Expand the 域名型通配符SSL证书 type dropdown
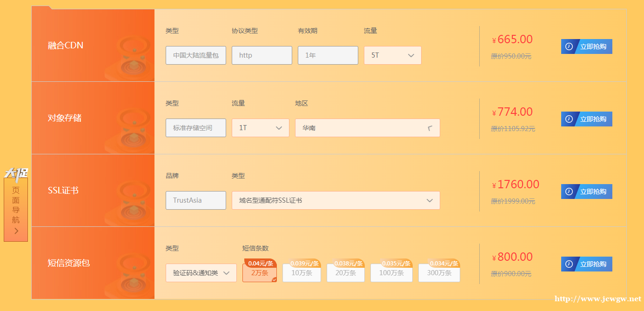This screenshot has height=311, width=644. click(x=335, y=200)
